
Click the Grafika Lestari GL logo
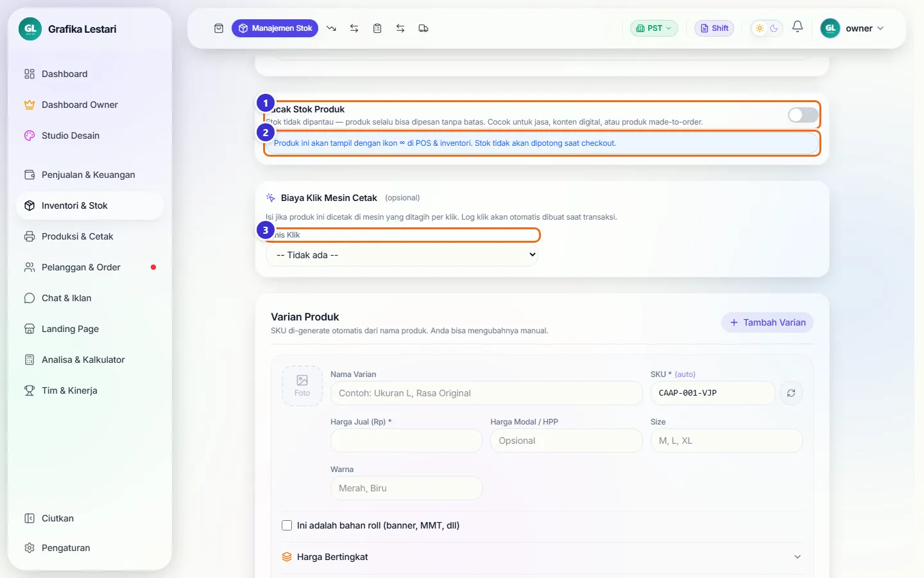click(x=30, y=29)
